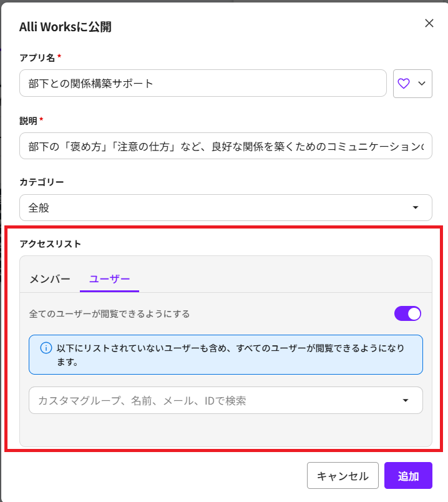
Task: Click the カテゴリー field label
Action: 42,182
